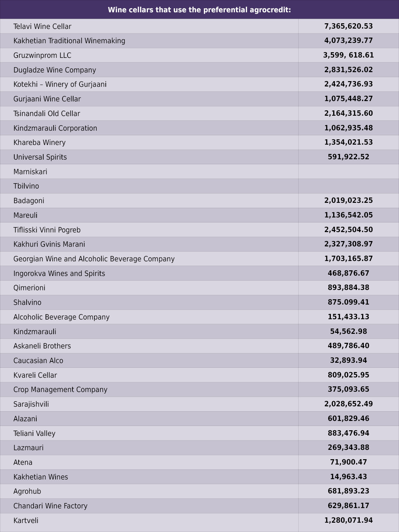Select Kakhetian Traditional Winemaking cell
The height and width of the screenshot is (532, 399).
point(149,41)
